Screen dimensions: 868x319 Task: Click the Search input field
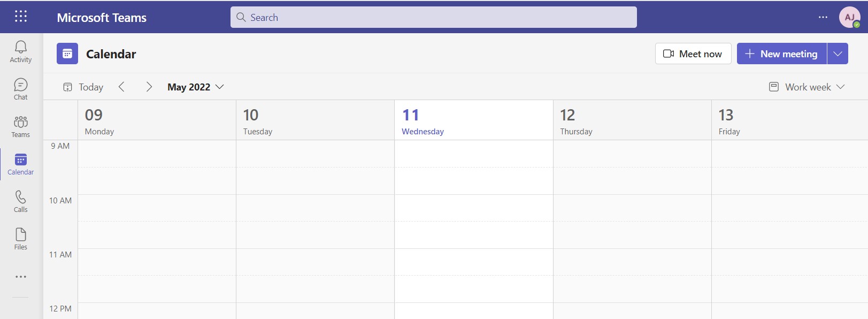point(434,17)
